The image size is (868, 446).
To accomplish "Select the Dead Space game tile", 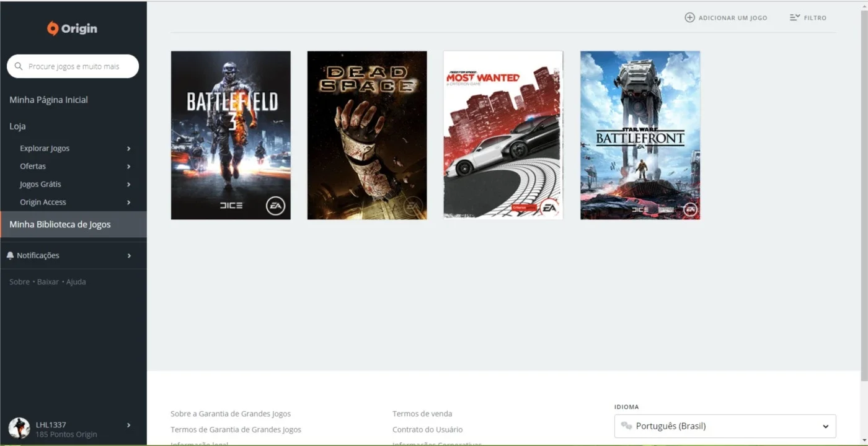I will [367, 135].
